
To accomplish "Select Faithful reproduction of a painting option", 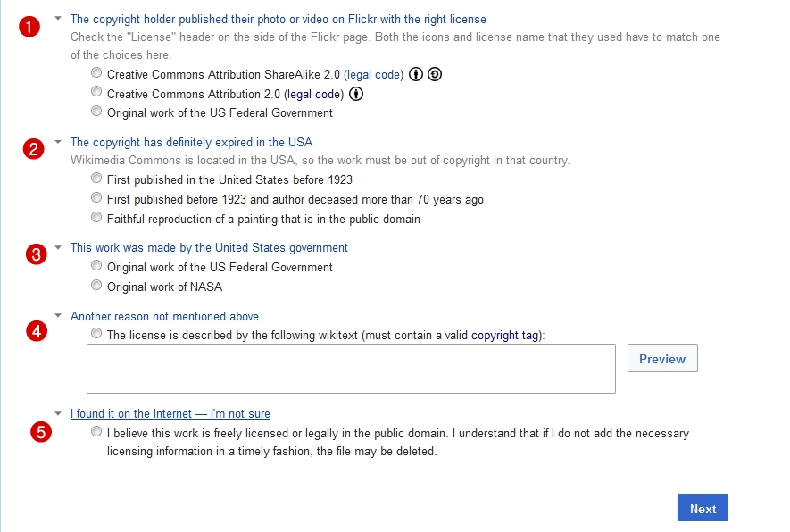I will (96, 218).
